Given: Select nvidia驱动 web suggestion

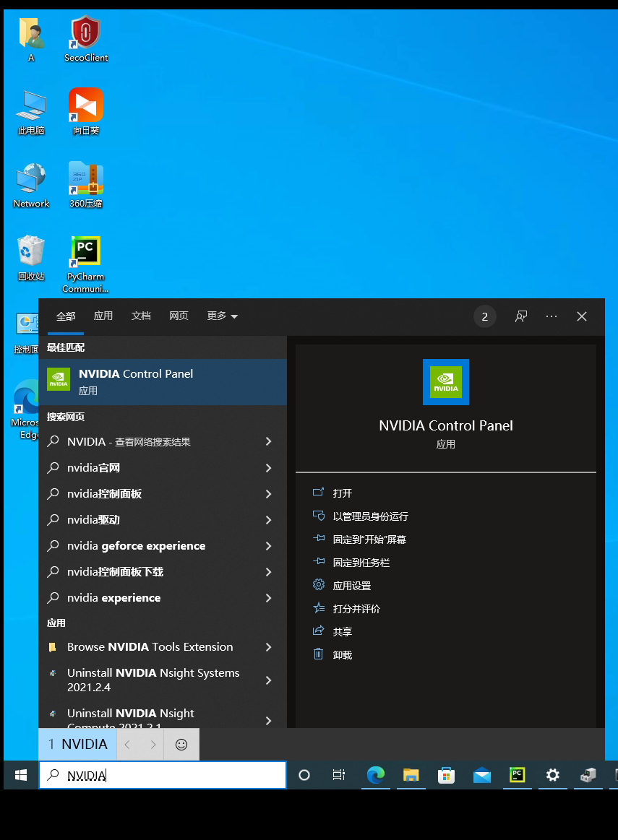Looking at the screenshot, I should 163,519.
